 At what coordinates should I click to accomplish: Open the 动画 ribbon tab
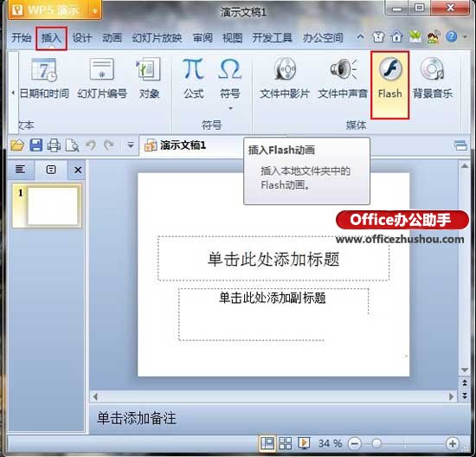pyautogui.click(x=112, y=38)
